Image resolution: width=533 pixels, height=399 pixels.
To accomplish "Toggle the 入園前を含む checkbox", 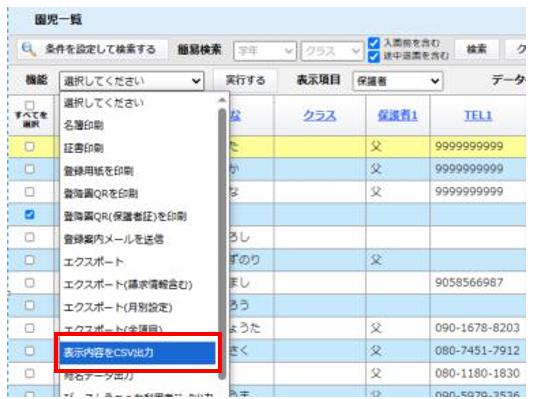I will pyautogui.click(x=374, y=43).
